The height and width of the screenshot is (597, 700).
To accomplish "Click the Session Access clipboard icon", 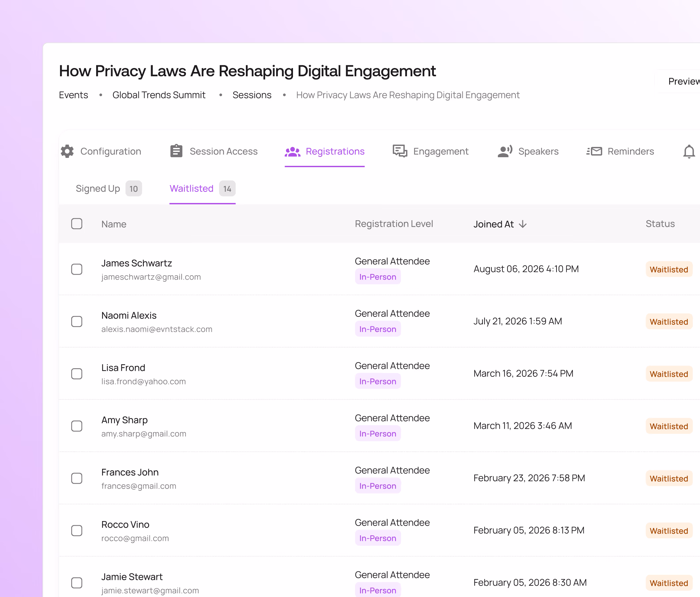I will click(x=176, y=151).
